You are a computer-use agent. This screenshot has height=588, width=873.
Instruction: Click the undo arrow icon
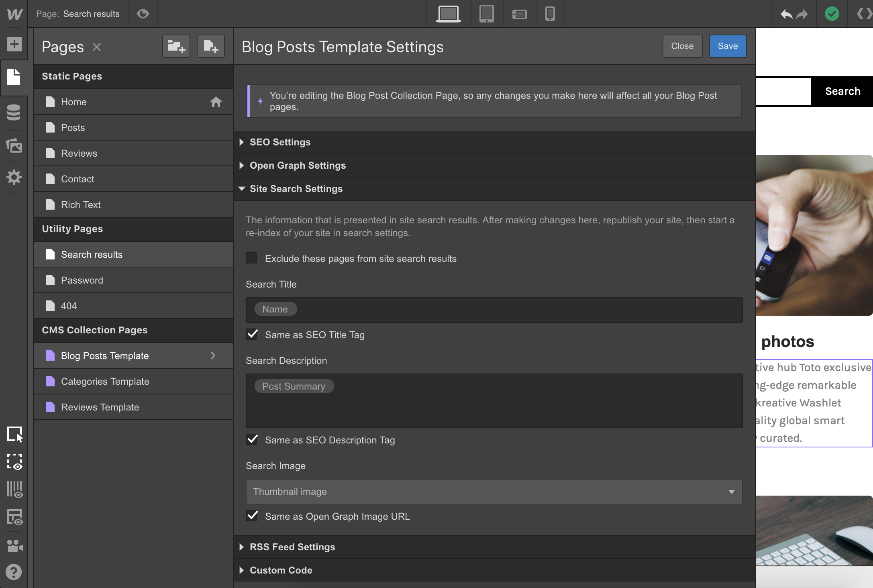[786, 14]
